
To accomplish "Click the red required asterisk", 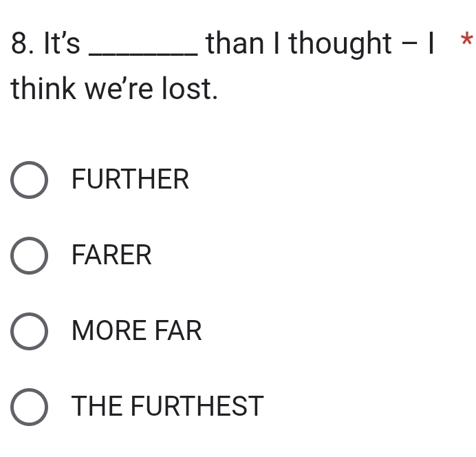I will pyautogui.click(x=467, y=41).
